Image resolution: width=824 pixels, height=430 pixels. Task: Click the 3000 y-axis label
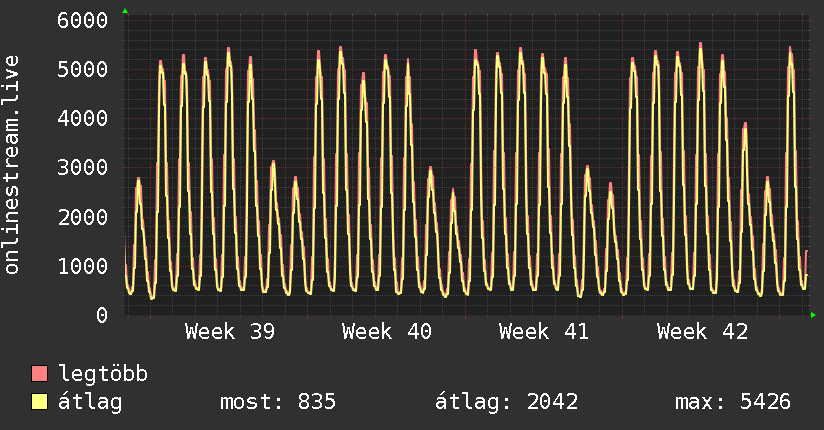click(83, 168)
